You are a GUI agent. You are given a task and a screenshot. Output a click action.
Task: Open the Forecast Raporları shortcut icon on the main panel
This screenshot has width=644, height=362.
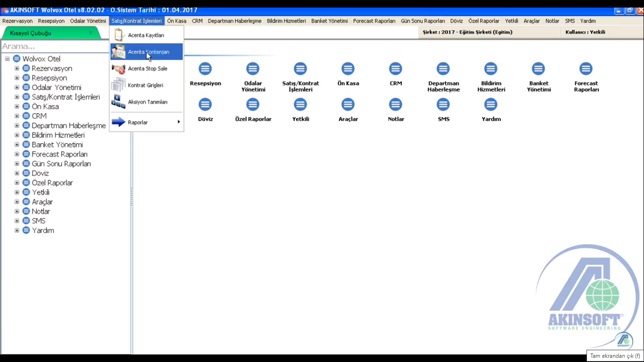[x=586, y=69]
